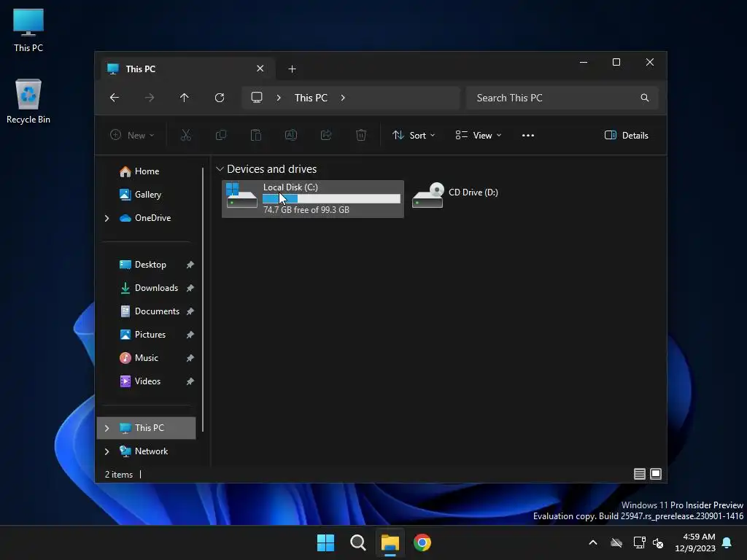Open Home in navigation pane
This screenshot has height=560, width=747.
(x=147, y=171)
